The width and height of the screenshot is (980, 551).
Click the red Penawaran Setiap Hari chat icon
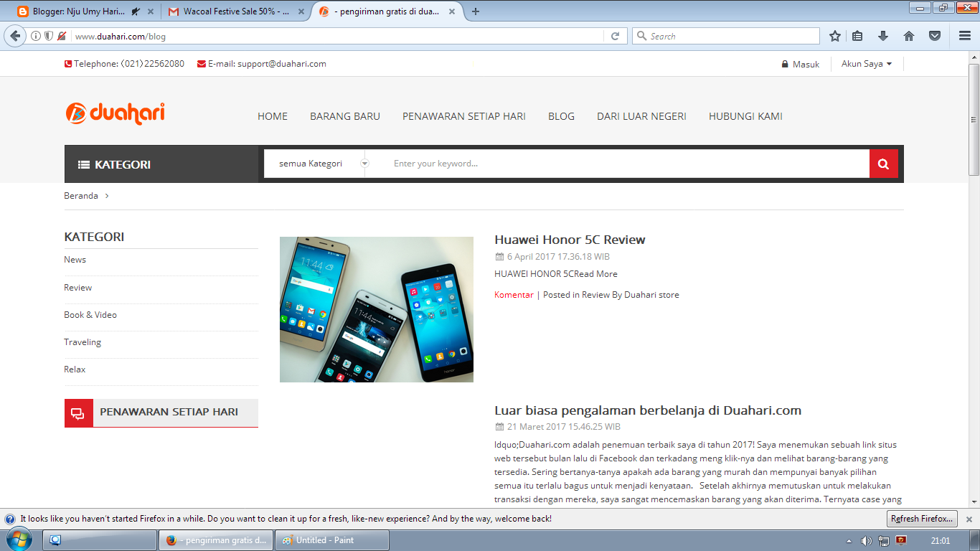(79, 413)
